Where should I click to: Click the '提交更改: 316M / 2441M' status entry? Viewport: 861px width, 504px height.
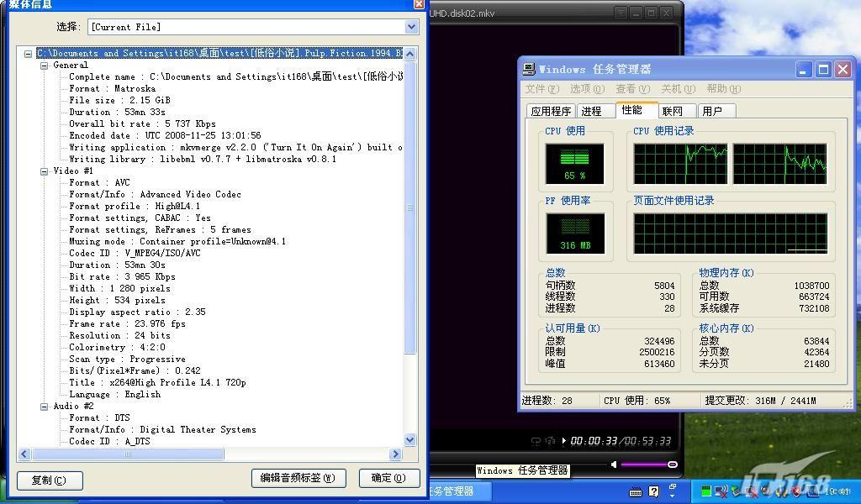click(x=760, y=401)
